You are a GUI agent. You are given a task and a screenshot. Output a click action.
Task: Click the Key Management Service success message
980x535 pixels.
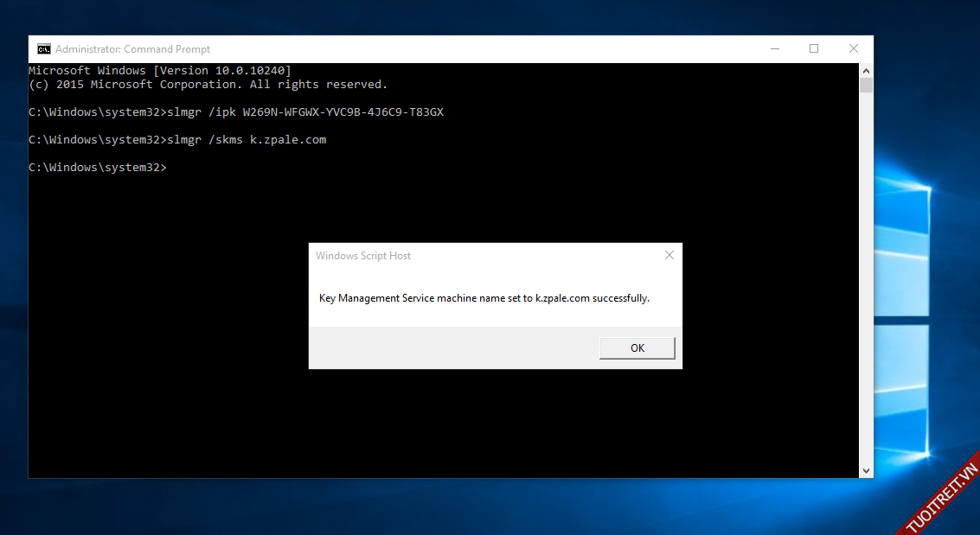pos(484,298)
